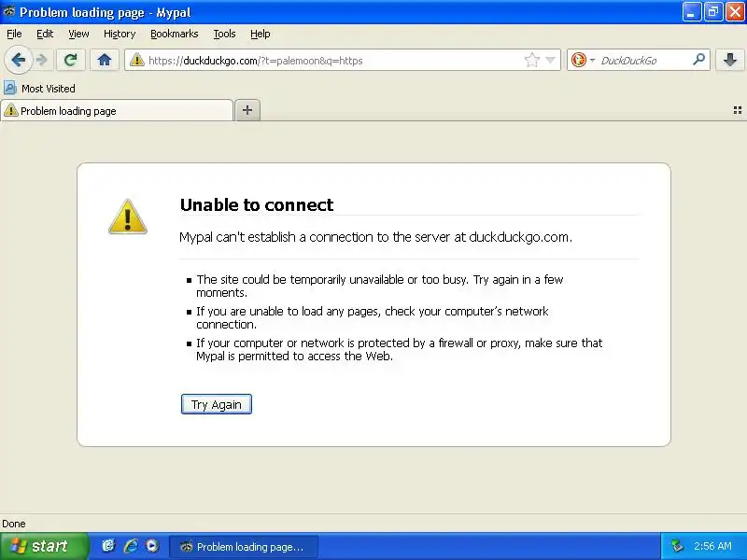Open the DuckDuckGo search engine selector
The width and height of the screenshot is (747, 560).
click(x=583, y=61)
